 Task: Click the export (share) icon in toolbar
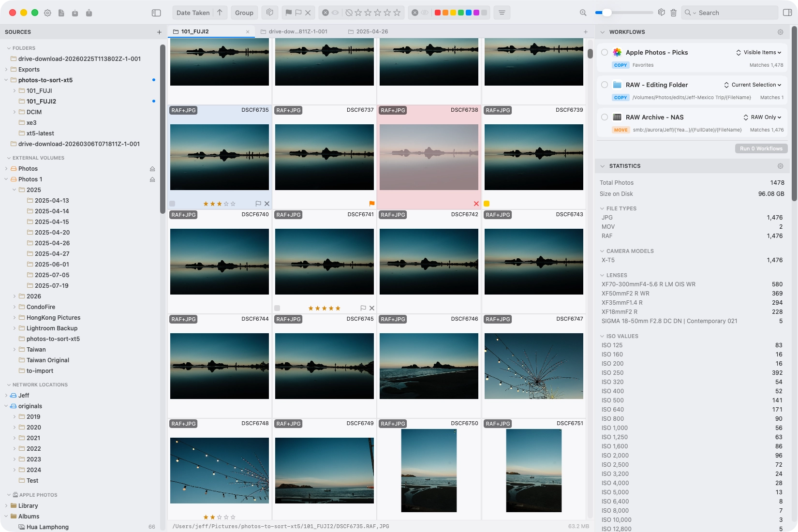(x=89, y=13)
